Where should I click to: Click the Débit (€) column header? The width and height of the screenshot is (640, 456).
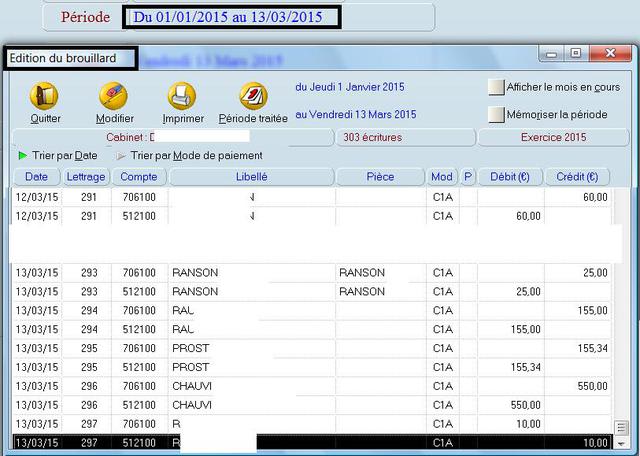point(509,177)
